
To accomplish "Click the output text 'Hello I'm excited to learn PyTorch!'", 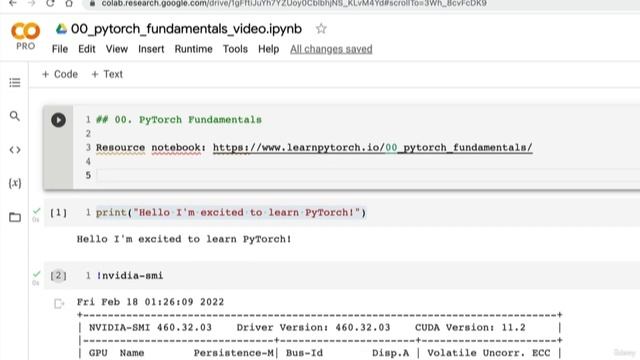I will click(184, 239).
